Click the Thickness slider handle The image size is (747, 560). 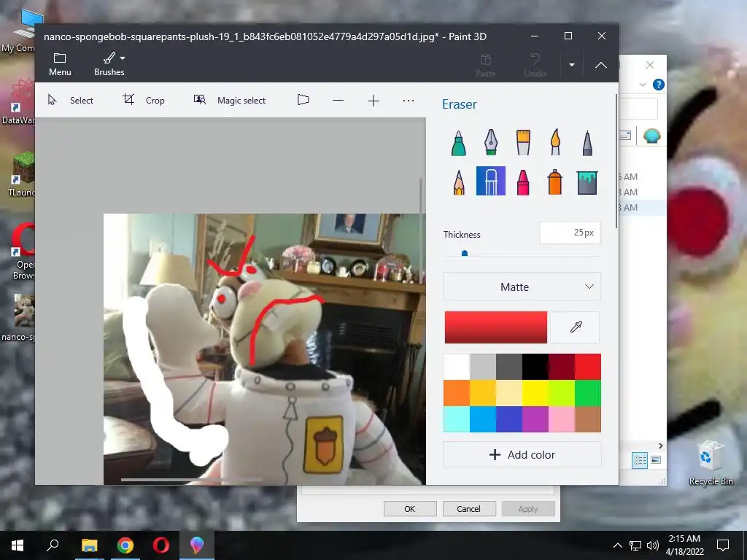pos(465,253)
